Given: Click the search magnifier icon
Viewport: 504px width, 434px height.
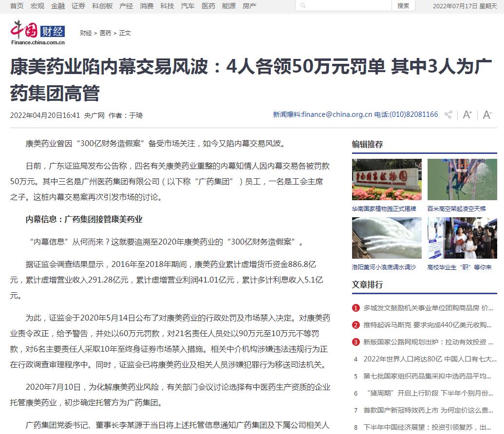Looking at the screenshot, I should tap(303, 5).
